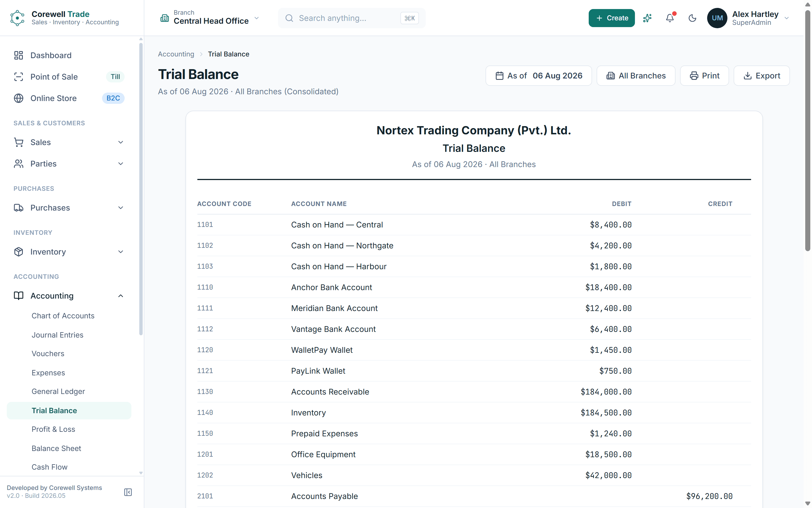Expand the Inventory menu chevron
The image size is (812, 508).
pyautogui.click(x=121, y=252)
